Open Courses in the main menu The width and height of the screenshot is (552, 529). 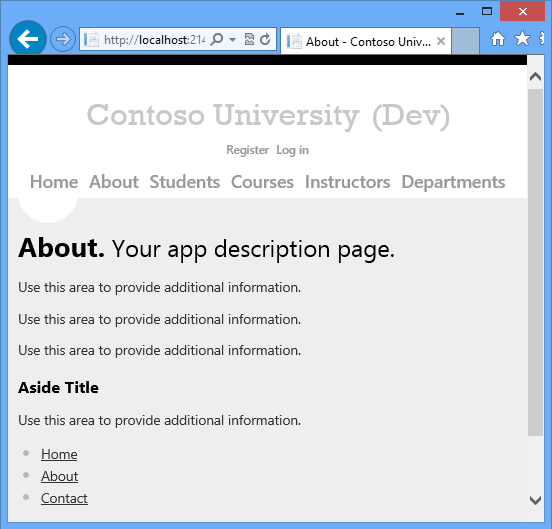coord(262,182)
